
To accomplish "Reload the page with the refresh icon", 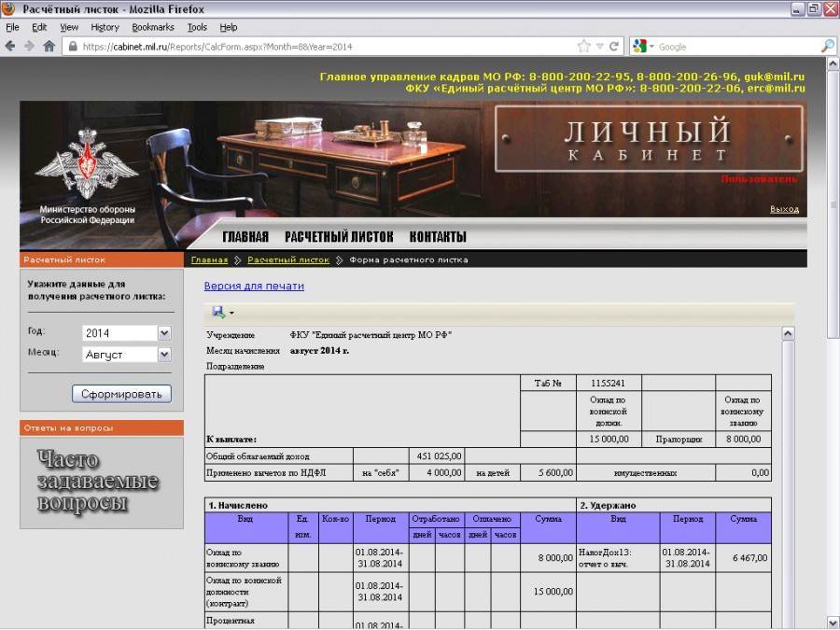I will point(614,47).
